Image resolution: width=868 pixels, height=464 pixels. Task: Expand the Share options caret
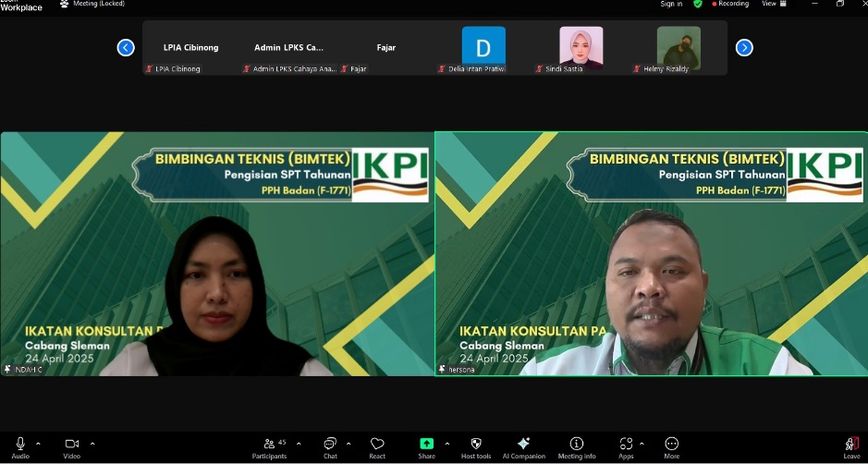(447, 444)
